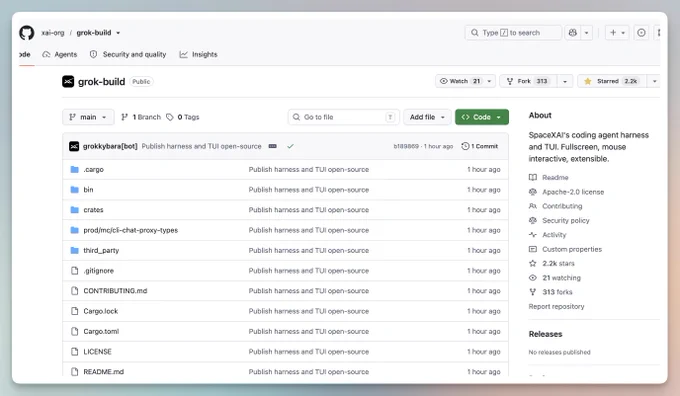Click the grok-build repository avatar icon

coord(68,82)
